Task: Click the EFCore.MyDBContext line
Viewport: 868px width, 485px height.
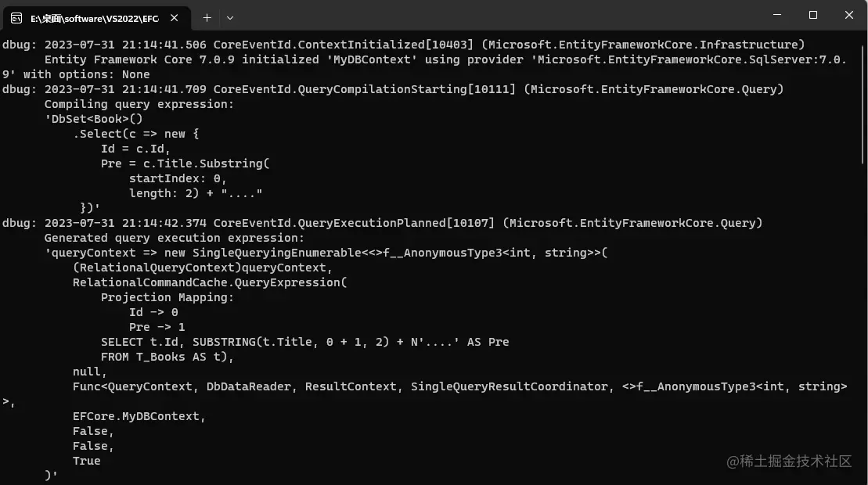Action: 139,416
